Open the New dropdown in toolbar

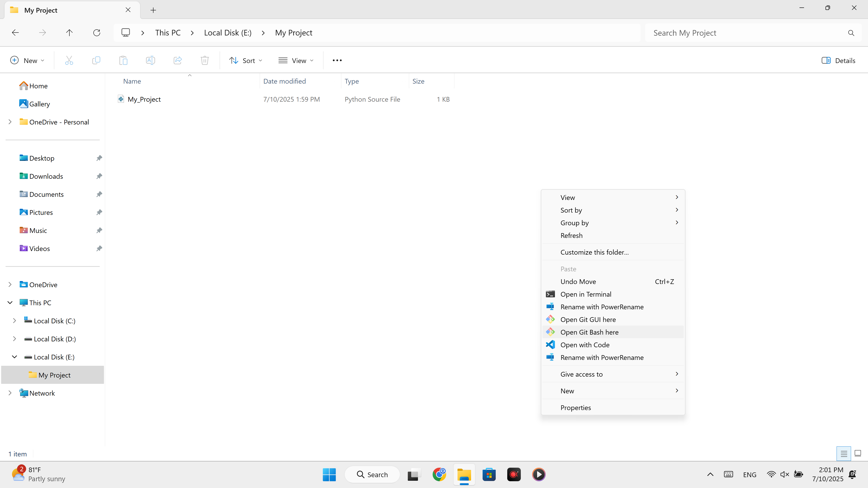[27, 61]
